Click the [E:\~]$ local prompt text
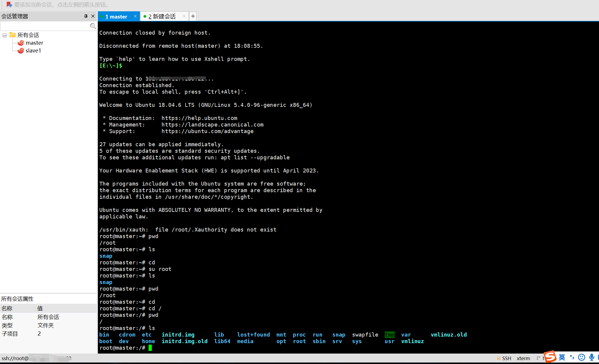This screenshot has height=364, width=599. [x=111, y=66]
